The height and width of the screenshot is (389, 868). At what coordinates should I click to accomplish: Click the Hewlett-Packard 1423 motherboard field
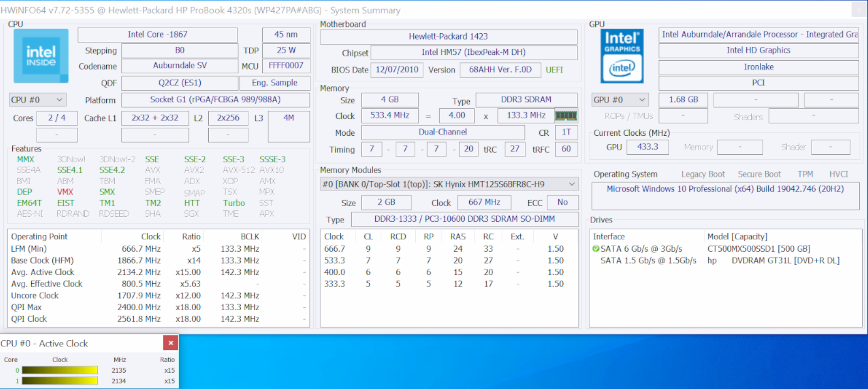[449, 37]
